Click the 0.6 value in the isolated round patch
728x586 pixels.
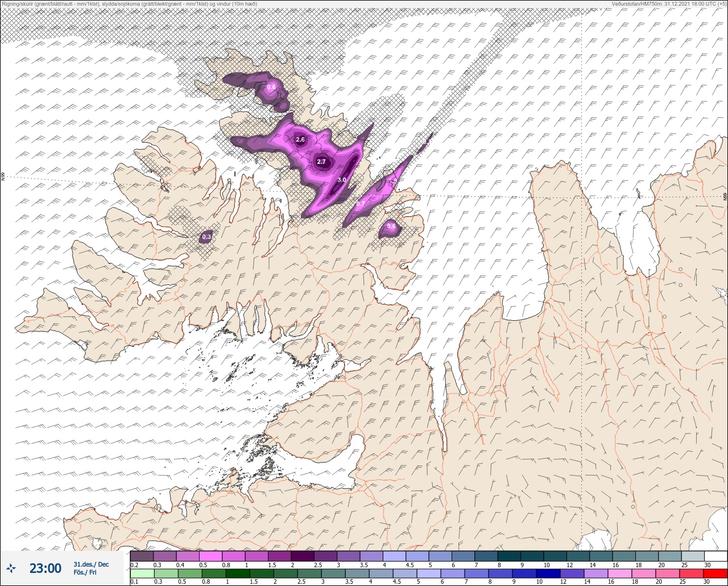(391, 226)
